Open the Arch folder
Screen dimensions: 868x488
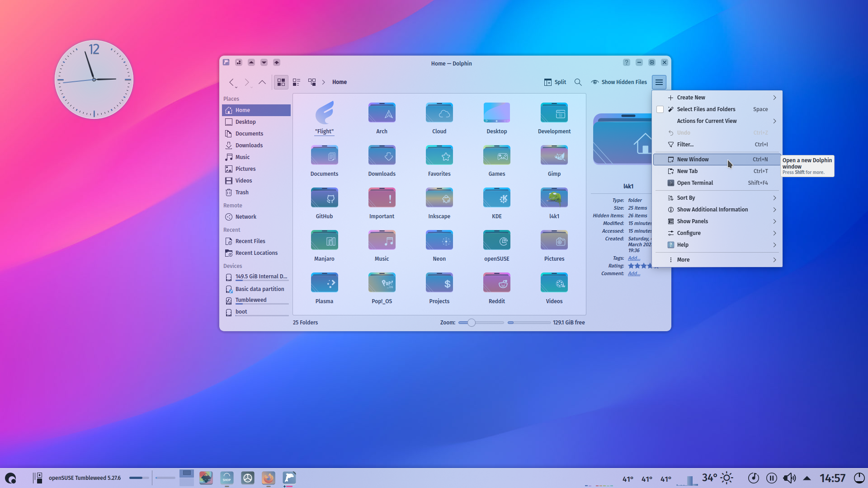tap(382, 118)
